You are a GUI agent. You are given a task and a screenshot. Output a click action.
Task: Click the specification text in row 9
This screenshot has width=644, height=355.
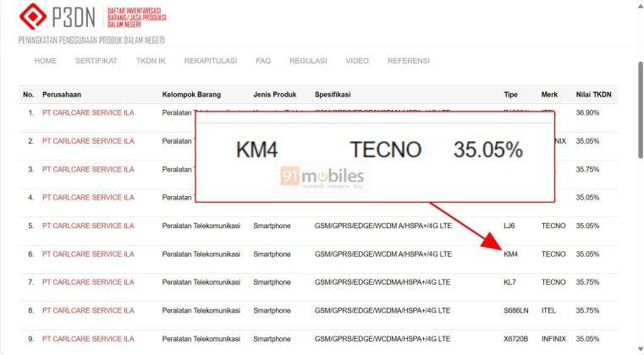383,339
